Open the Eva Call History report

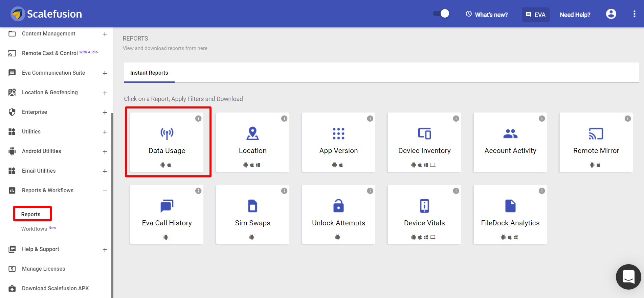[167, 215]
